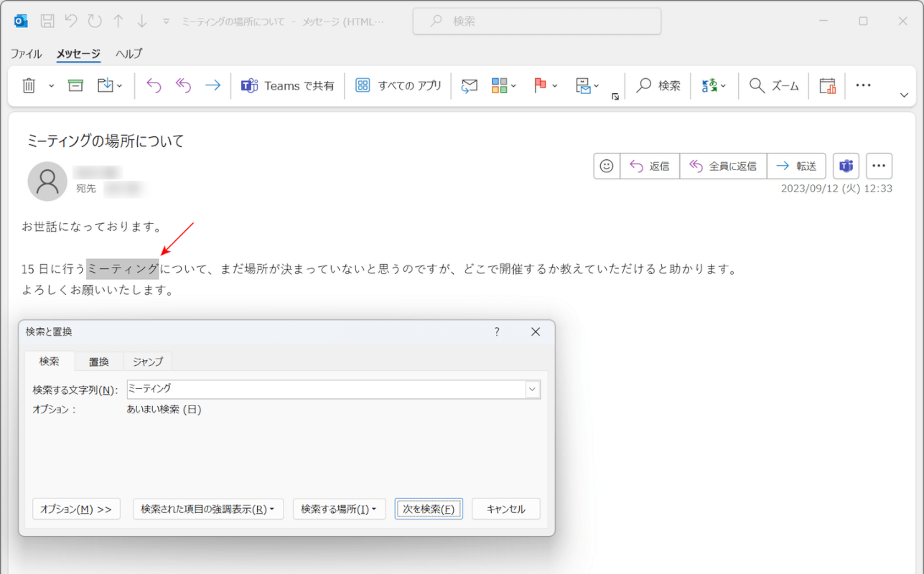Go to next item with down arrow
The image size is (924, 574).
[x=142, y=22]
